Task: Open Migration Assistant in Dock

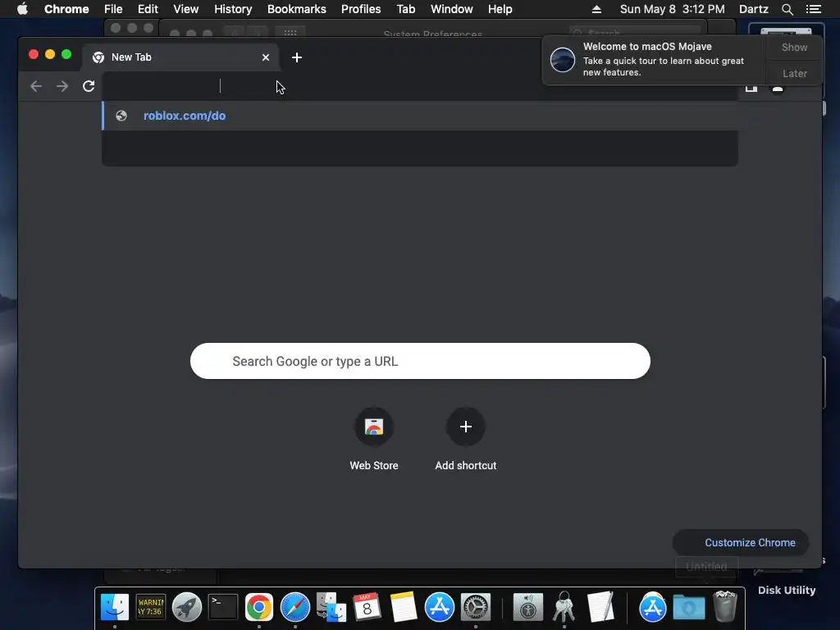Action: (x=331, y=607)
